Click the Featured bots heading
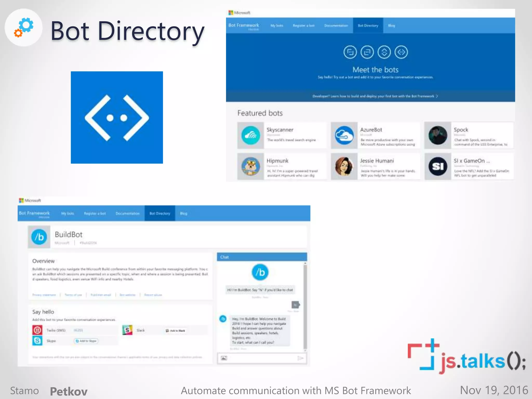Viewport: 532px width, 399px height. pos(260,113)
